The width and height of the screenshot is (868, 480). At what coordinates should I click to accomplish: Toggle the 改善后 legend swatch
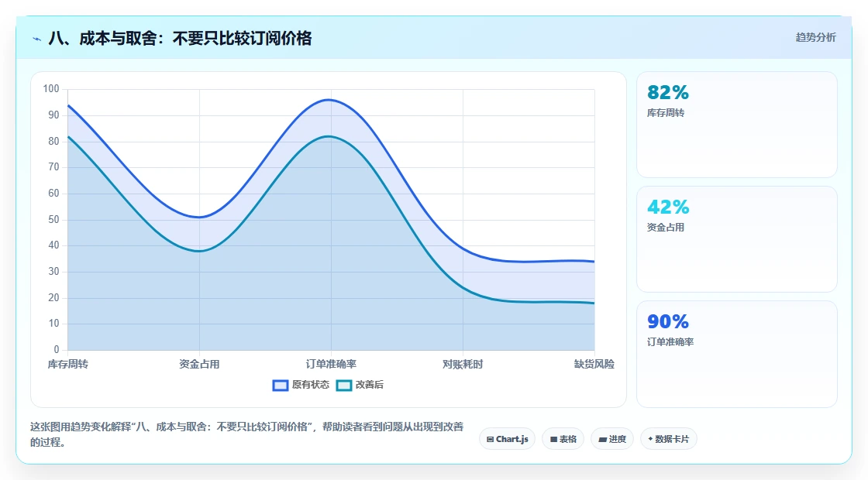tap(344, 386)
